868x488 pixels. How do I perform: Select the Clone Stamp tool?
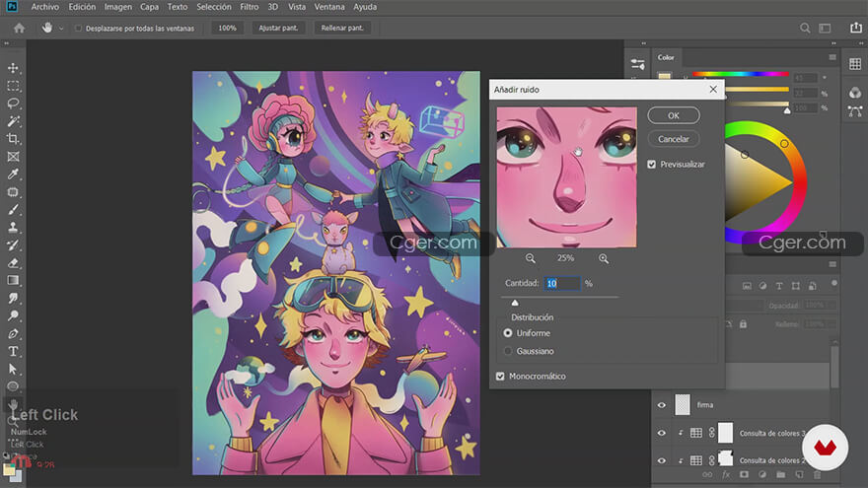[x=13, y=228]
